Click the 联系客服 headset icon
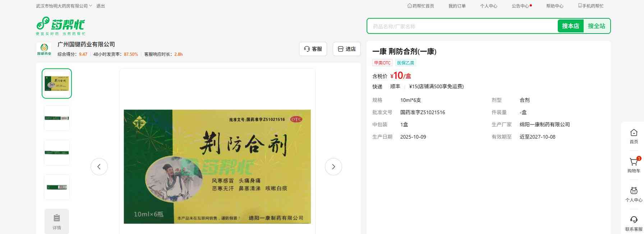 coord(634,220)
